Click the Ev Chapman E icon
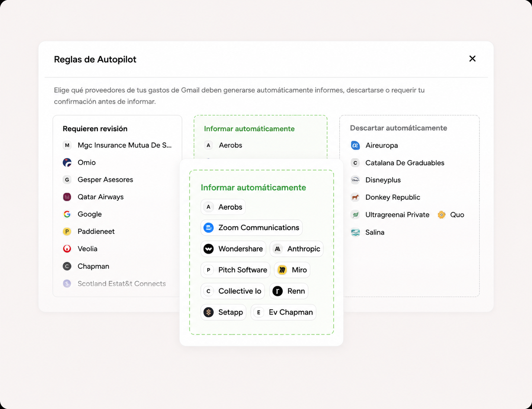532x409 pixels. click(259, 312)
